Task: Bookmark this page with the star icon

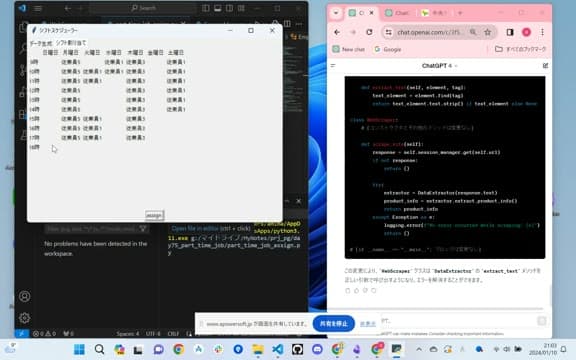Action: 487,32
